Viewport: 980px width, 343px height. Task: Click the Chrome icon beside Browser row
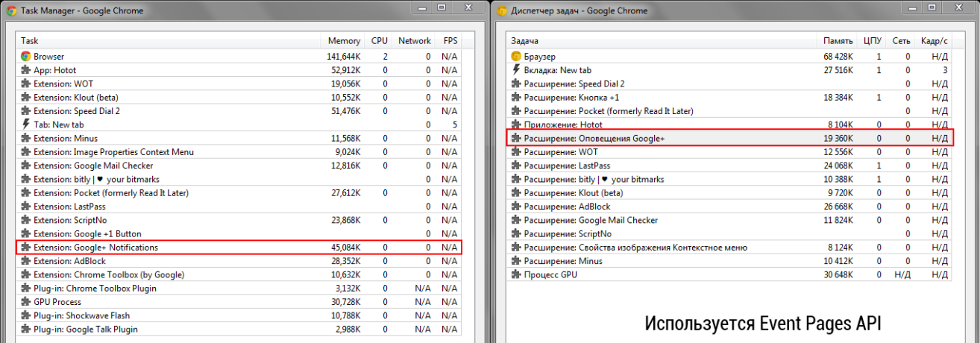[x=25, y=57]
